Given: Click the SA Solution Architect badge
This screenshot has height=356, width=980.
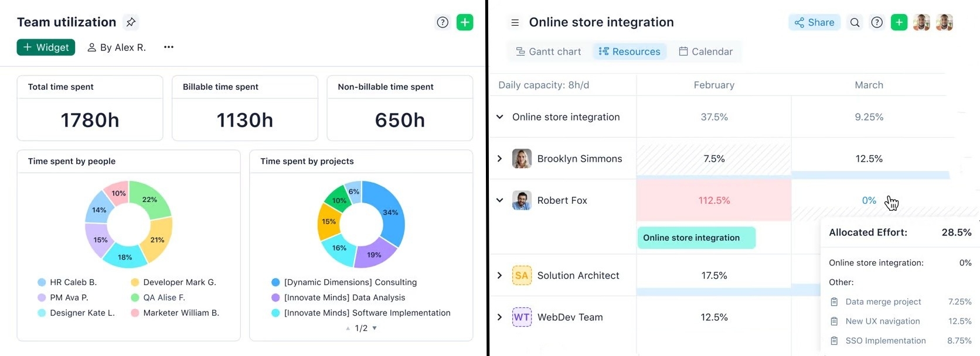Looking at the screenshot, I should tap(522, 275).
